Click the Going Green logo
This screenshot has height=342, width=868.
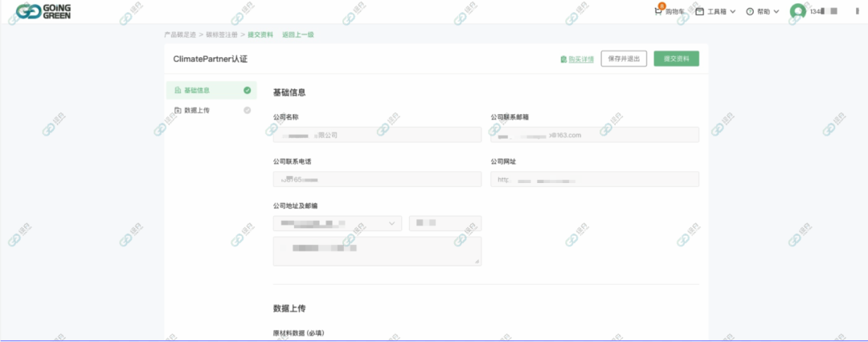coord(43,11)
